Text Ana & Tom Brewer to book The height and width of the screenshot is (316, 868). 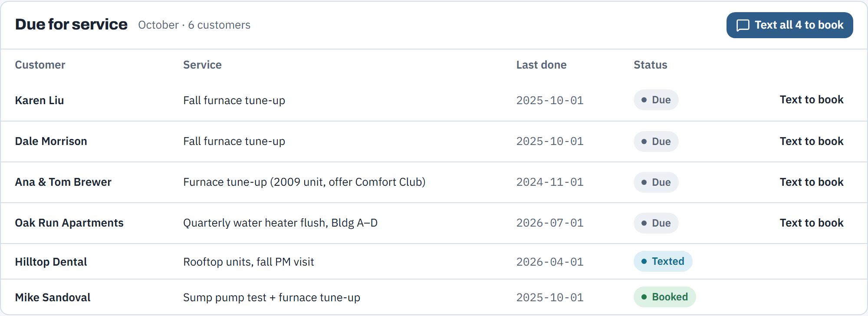(811, 182)
